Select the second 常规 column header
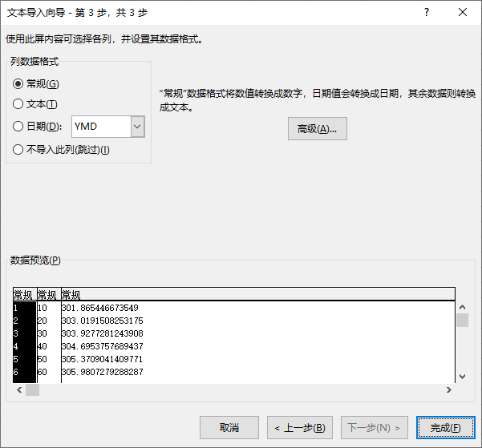 pyautogui.click(x=49, y=295)
